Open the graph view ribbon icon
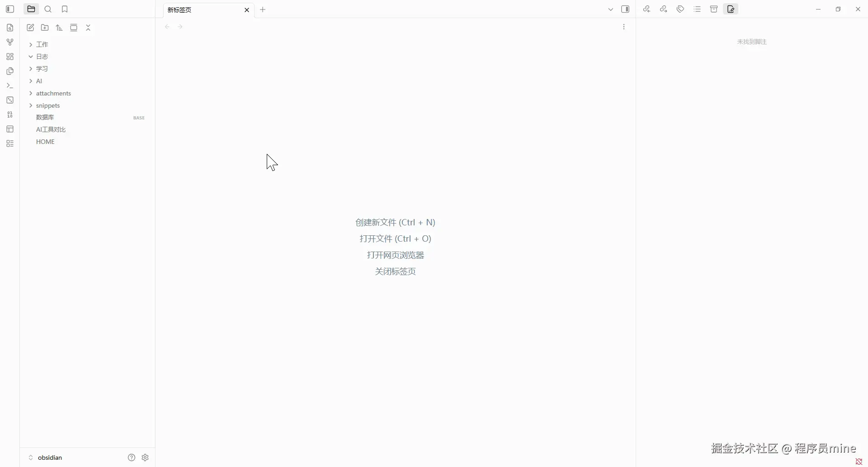868x467 pixels. (x=10, y=42)
